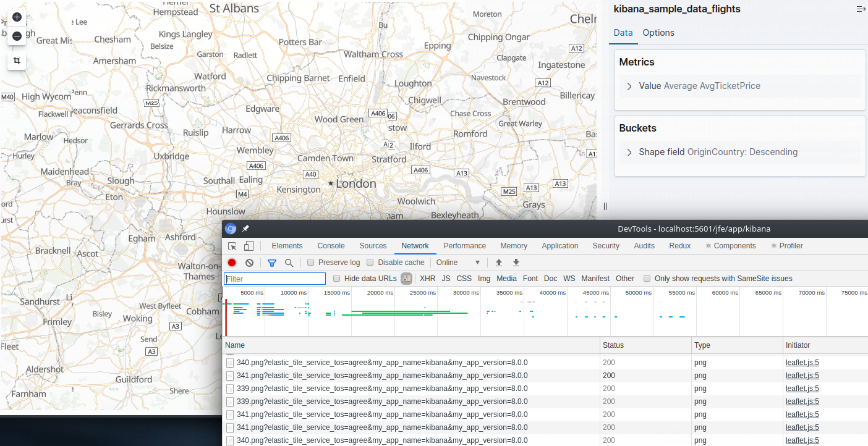The width and height of the screenshot is (868, 446).
Task: Click the kibana_sample_data_flights title
Action: pyautogui.click(x=676, y=9)
